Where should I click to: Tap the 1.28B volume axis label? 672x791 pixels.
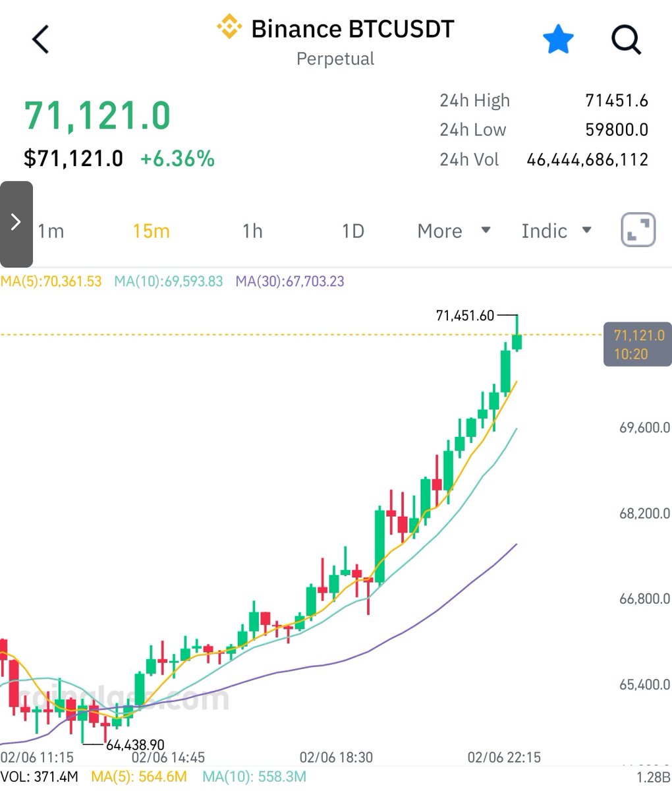click(655, 777)
